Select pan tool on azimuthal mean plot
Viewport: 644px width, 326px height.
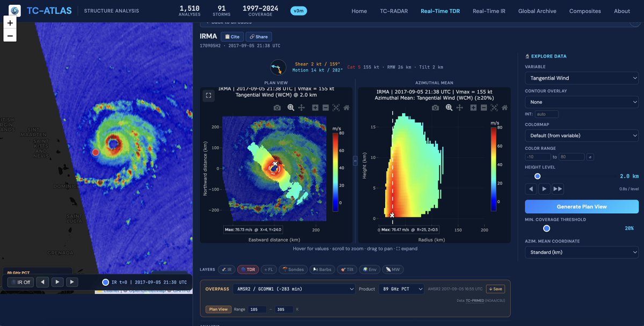point(460,107)
